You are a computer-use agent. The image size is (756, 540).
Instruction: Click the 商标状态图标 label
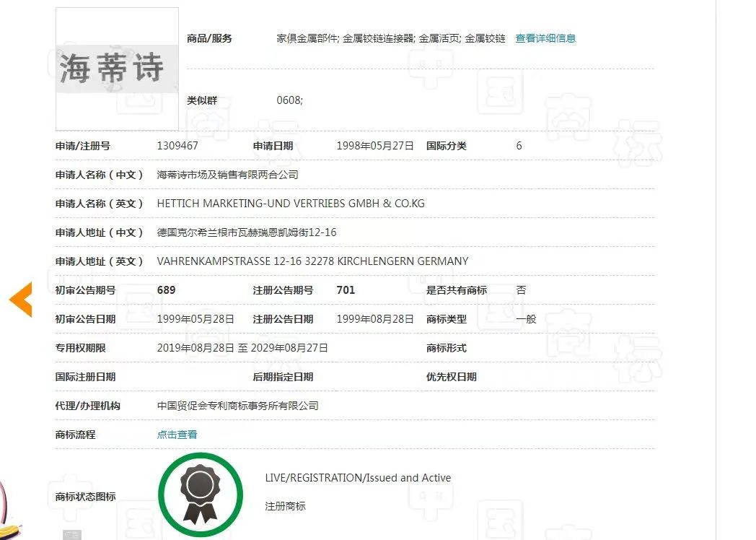click(85, 497)
